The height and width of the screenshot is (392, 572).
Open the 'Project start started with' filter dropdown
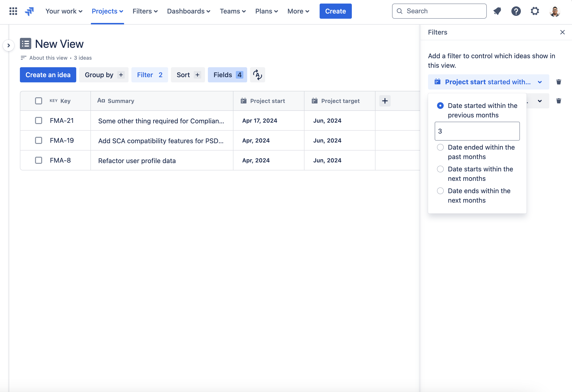(x=488, y=82)
